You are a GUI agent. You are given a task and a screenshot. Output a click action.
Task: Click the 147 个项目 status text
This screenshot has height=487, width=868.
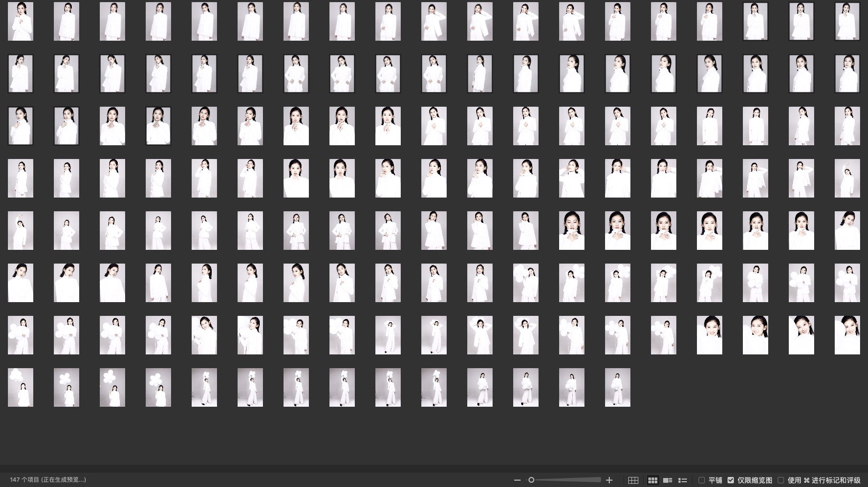48,480
